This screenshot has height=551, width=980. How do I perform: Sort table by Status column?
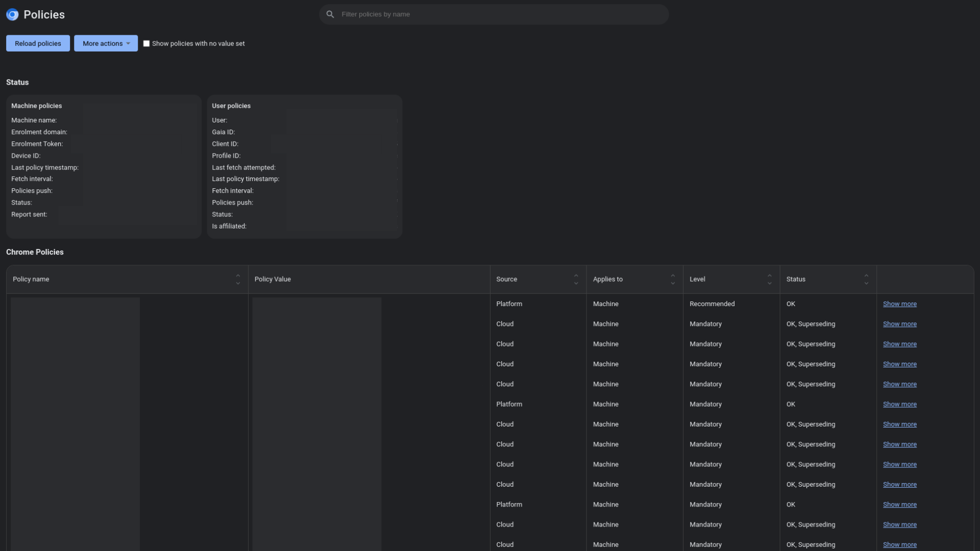click(x=866, y=279)
